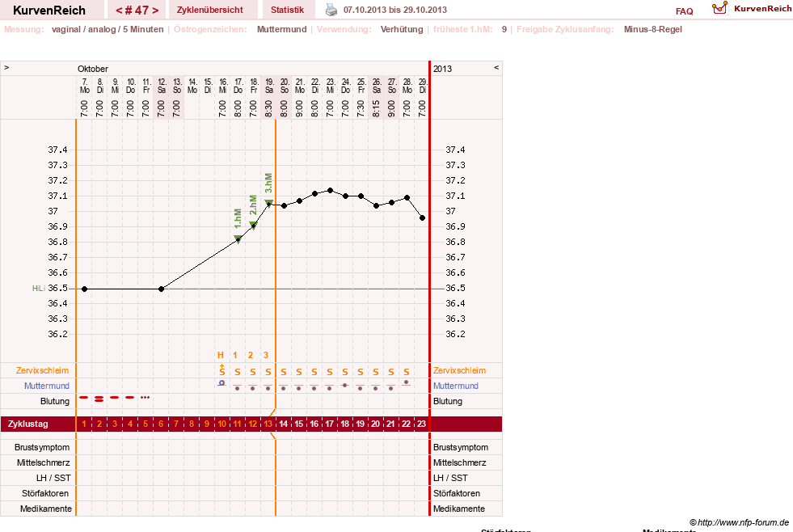Click the Verhütung usage value
793x532 pixels.
coord(402,29)
